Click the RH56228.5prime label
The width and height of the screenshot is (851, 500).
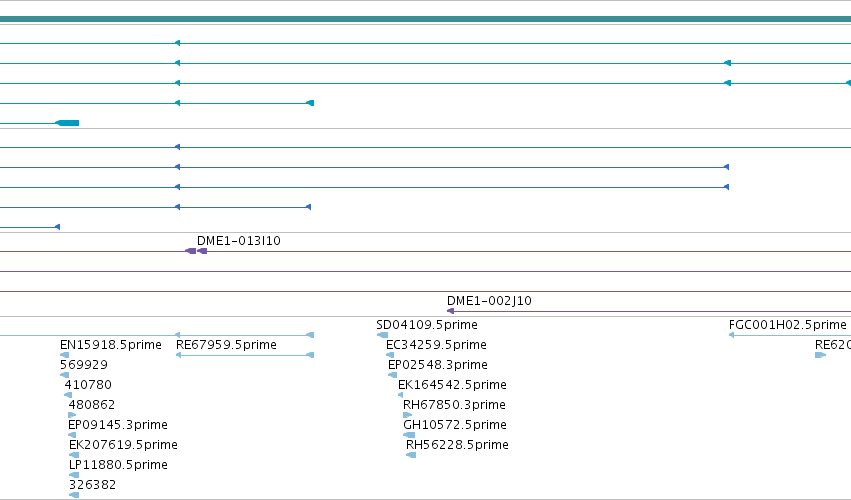pyautogui.click(x=458, y=445)
